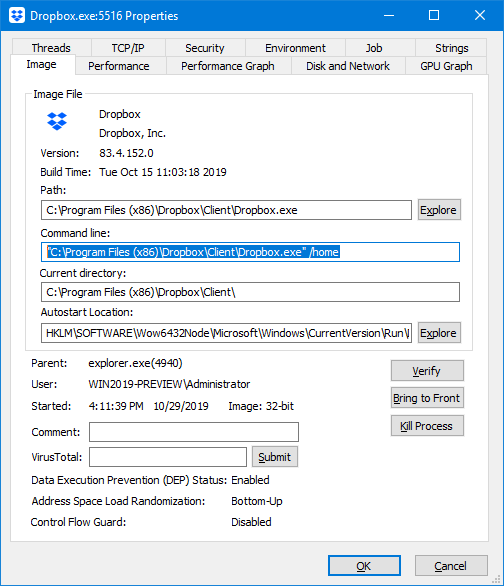504x586 pixels.
Task: Open the Security tab
Action: coord(205,48)
